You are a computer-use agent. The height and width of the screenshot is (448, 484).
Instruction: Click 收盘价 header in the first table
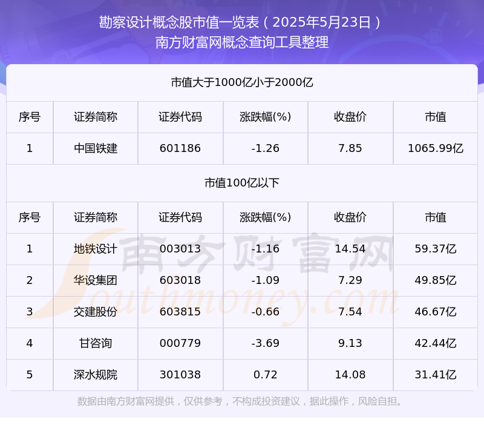pyautogui.click(x=350, y=117)
